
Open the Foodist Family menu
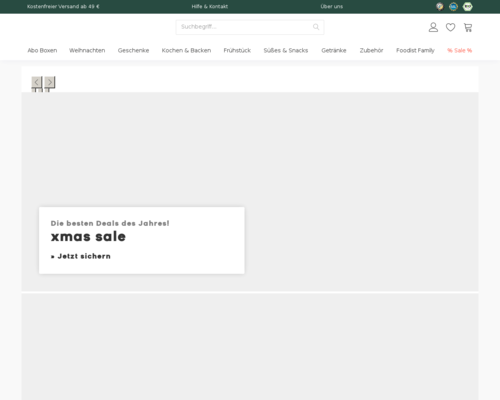point(415,50)
